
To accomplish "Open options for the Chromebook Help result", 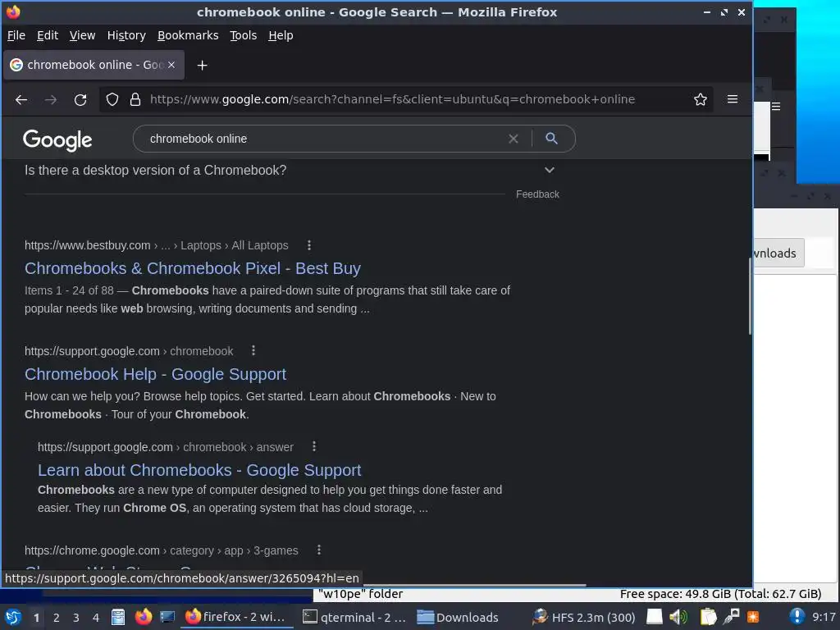I will (253, 350).
